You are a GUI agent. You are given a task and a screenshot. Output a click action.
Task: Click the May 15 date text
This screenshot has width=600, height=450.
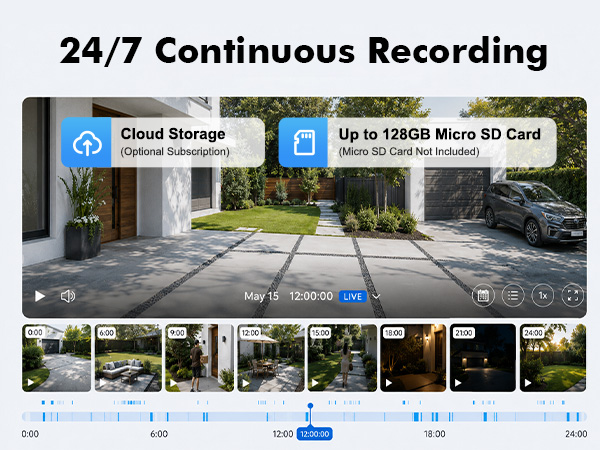click(261, 297)
